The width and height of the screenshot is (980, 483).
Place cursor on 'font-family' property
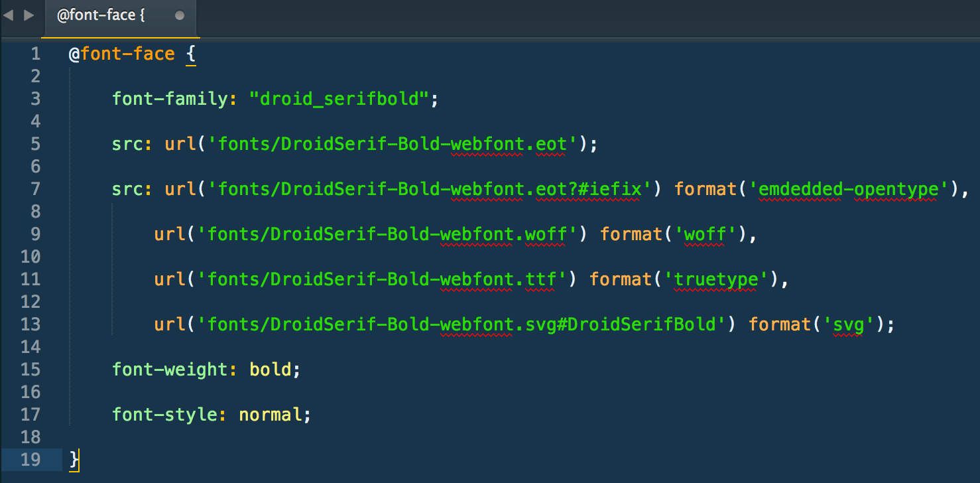pos(170,99)
